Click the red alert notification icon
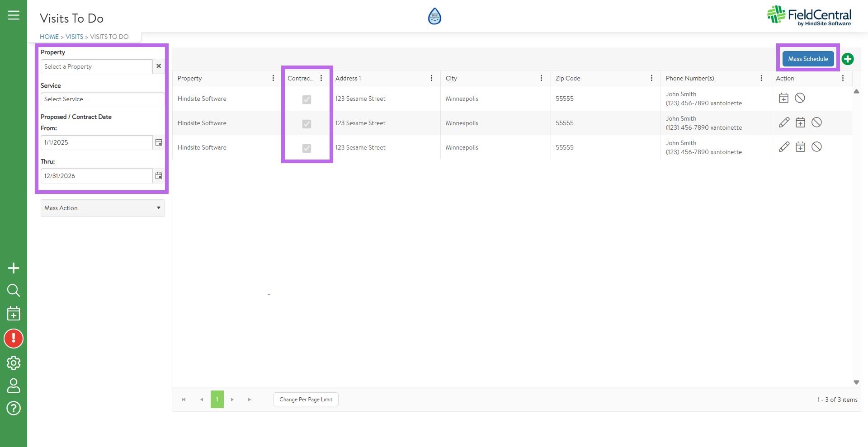Screen dimensions: 868x447 coord(14,339)
